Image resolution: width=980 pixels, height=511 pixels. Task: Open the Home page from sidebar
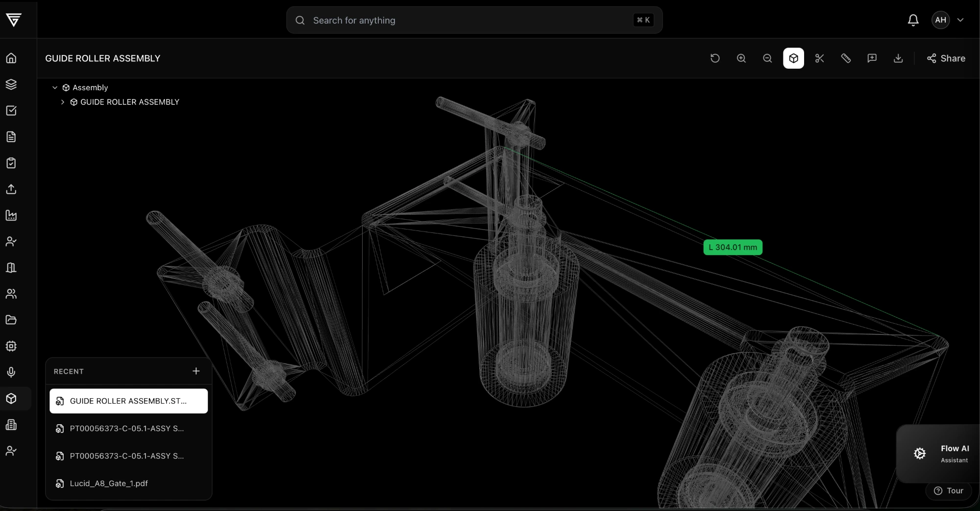point(11,58)
